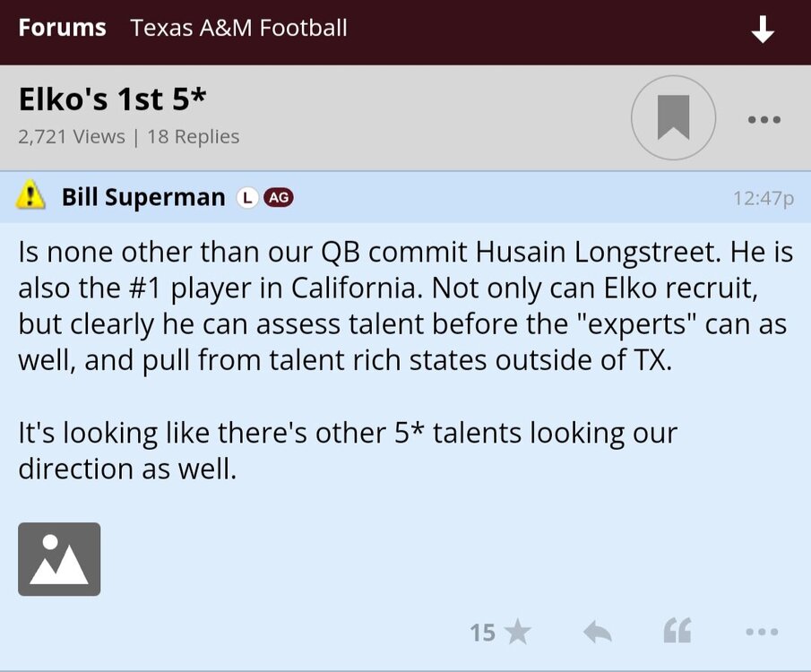Viewport: 811px width, 672px height.
Task: Open post options ellipsis below the post
Action: click(x=762, y=633)
